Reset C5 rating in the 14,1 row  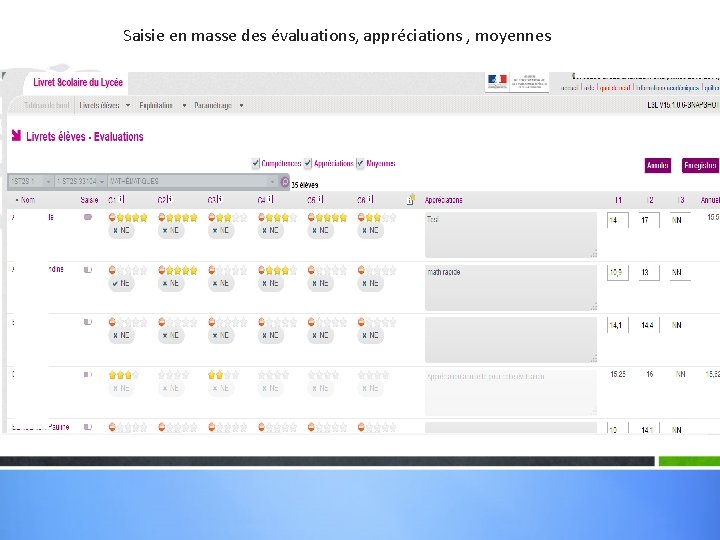pyautogui.click(x=311, y=322)
